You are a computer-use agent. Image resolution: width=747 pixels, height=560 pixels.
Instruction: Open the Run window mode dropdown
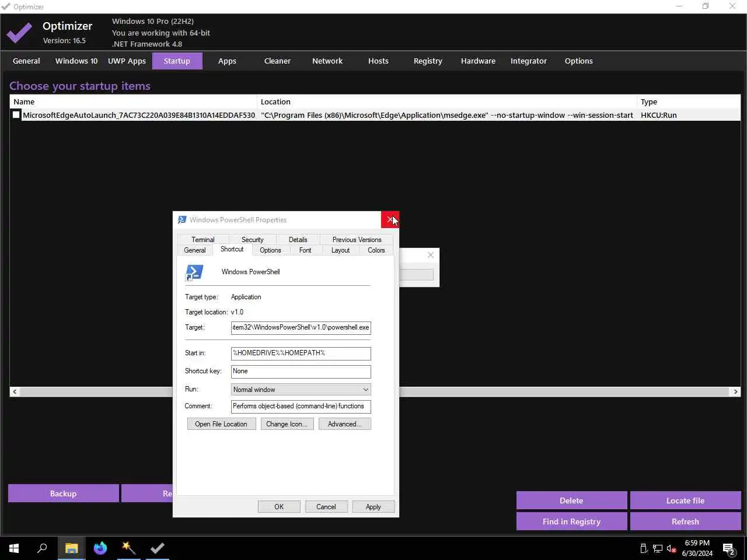coord(301,390)
